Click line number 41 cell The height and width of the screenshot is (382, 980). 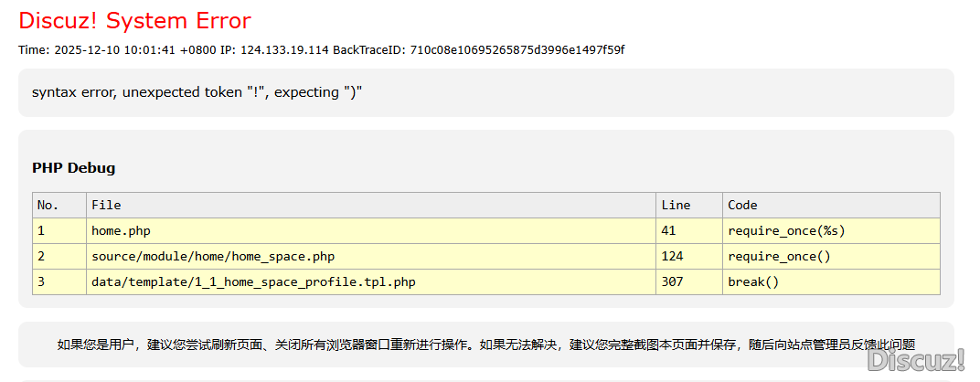(x=668, y=231)
